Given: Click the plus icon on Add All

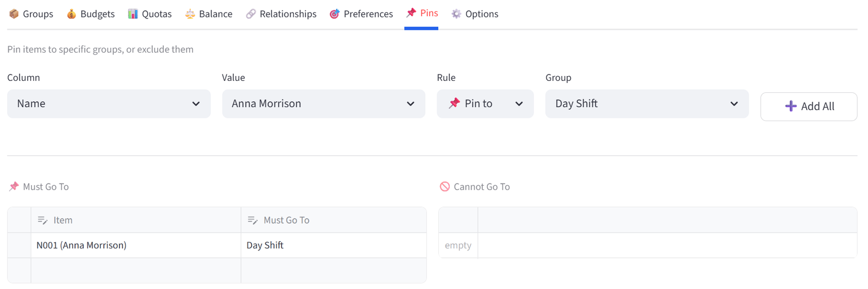Looking at the screenshot, I should (x=791, y=106).
